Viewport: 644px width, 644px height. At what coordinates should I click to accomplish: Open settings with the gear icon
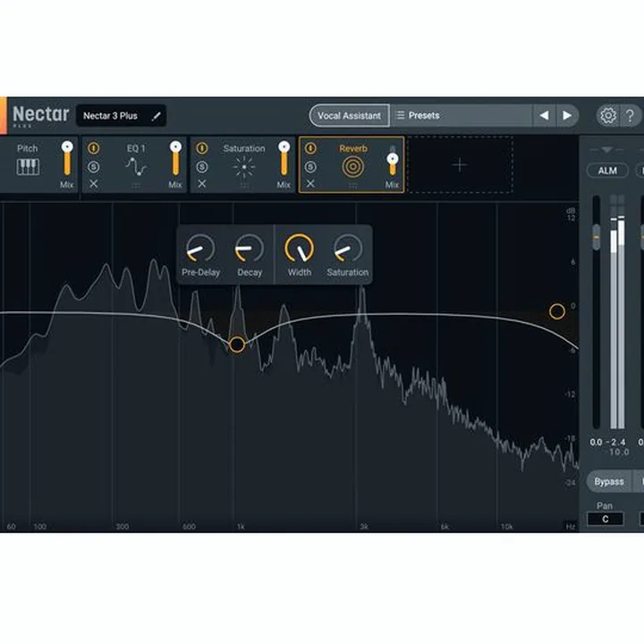coord(608,115)
